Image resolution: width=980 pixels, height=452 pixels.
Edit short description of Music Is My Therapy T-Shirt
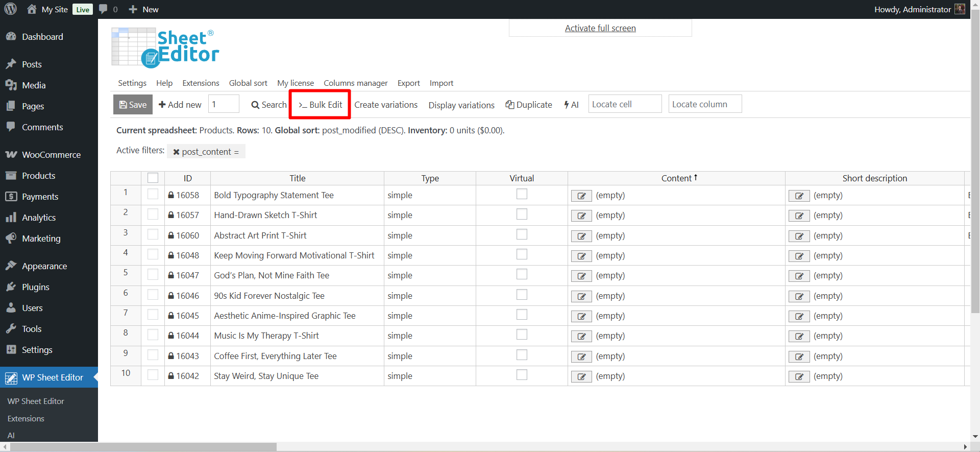(x=799, y=336)
